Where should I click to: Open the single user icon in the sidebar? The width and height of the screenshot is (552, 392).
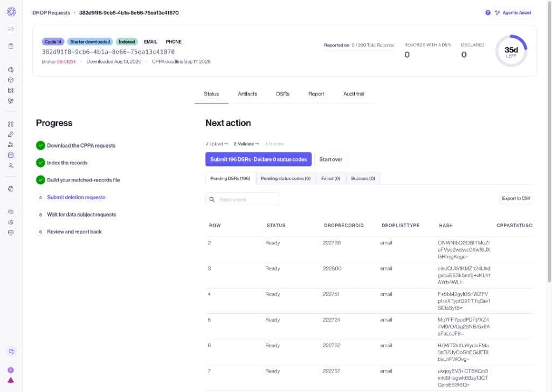click(11, 166)
